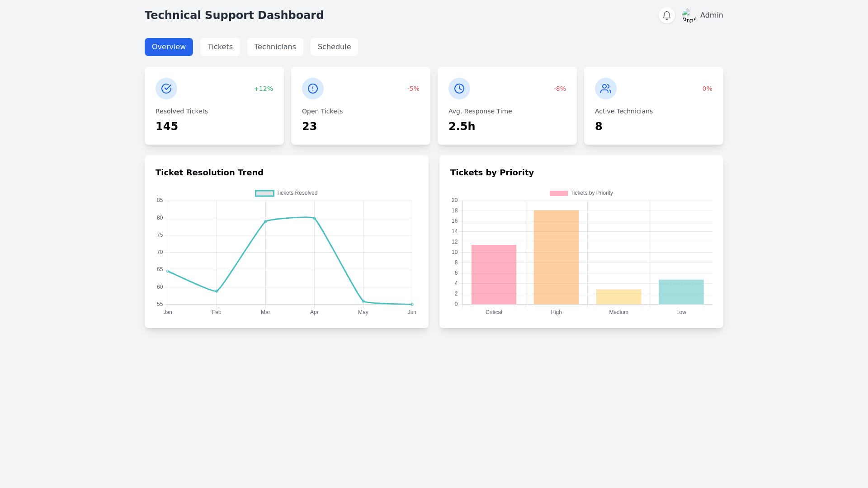
Task: Click the Critical priority bar
Action: point(494,275)
